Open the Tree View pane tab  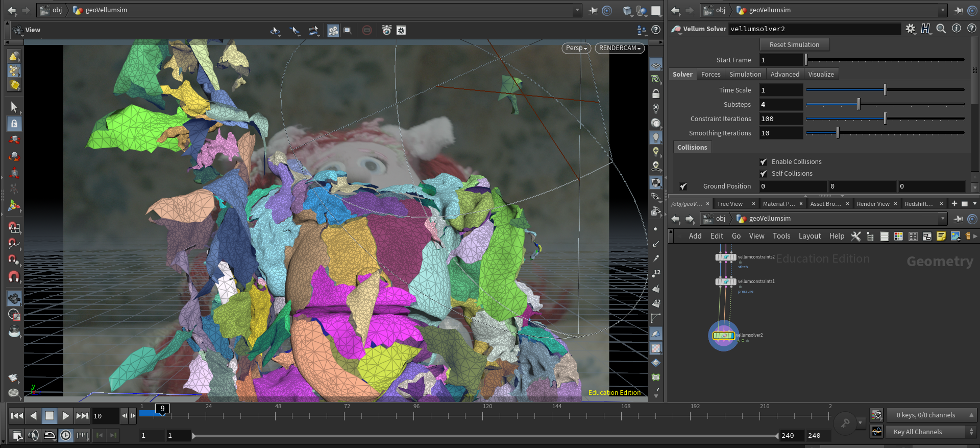coord(730,204)
